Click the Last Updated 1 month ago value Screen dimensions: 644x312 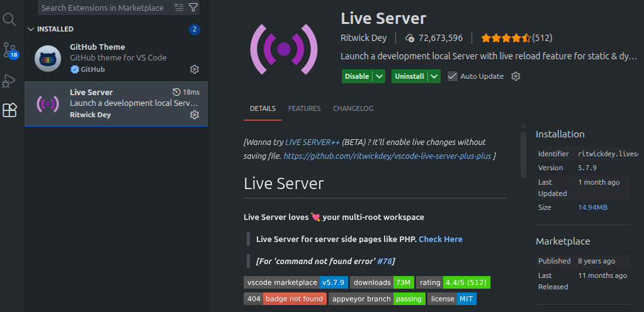[x=599, y=182]
